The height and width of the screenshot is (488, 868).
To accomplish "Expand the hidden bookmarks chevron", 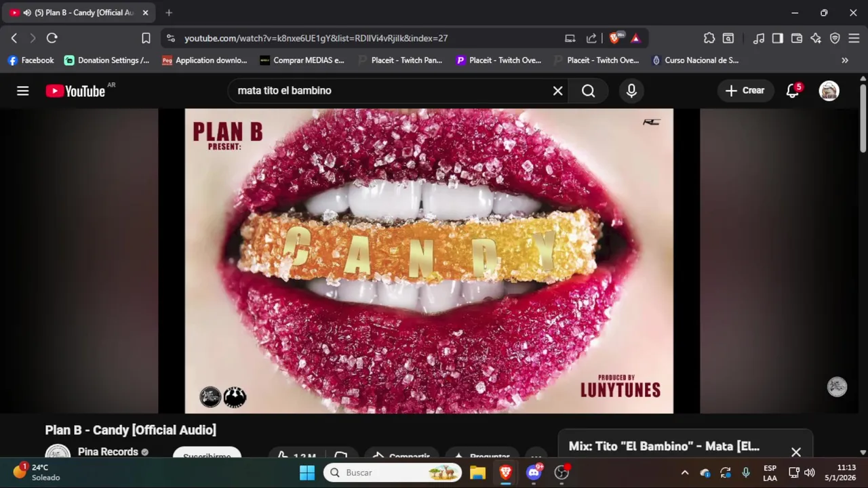I will click(845, 60).
